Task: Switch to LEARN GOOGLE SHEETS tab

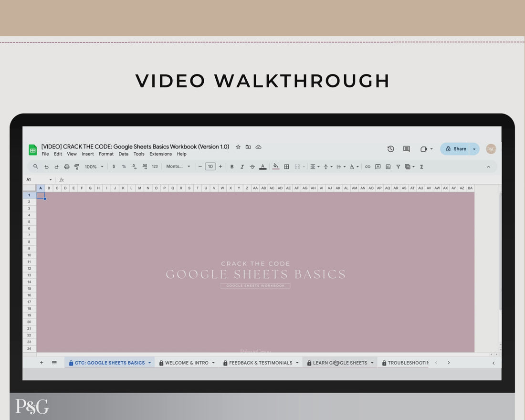Action: pos(340,363)
